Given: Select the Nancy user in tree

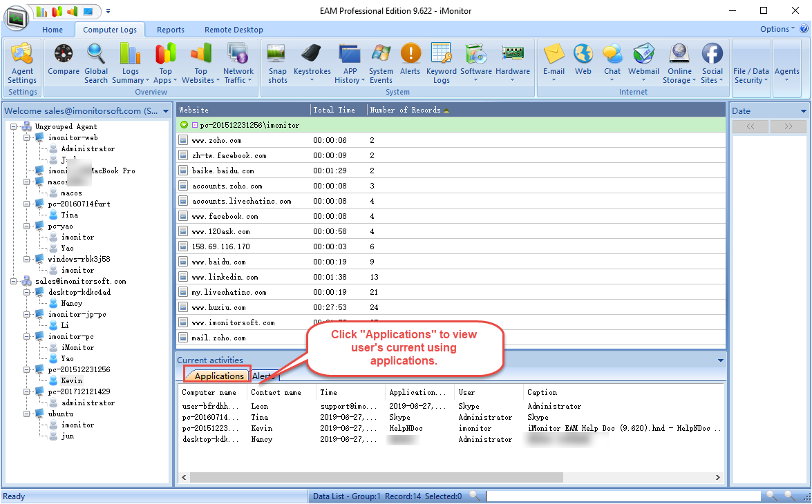Looking at the screenshot, I should coord(71,303).
